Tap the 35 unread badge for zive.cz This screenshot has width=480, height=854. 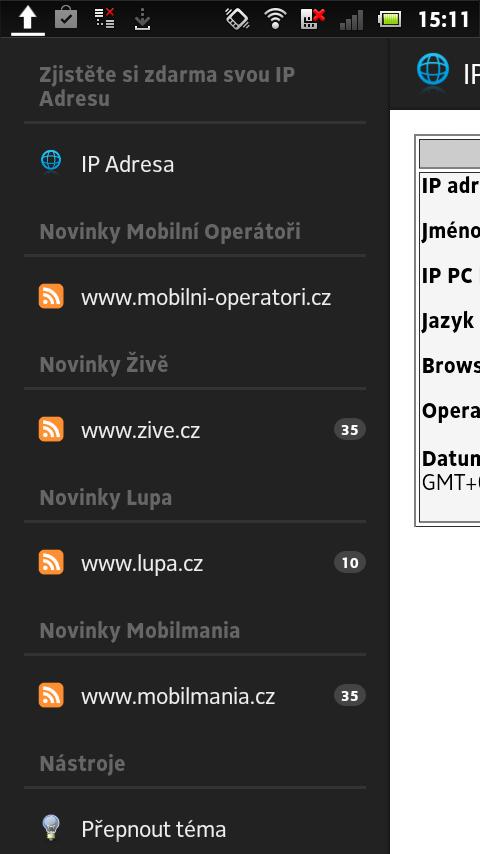point(350,430)
